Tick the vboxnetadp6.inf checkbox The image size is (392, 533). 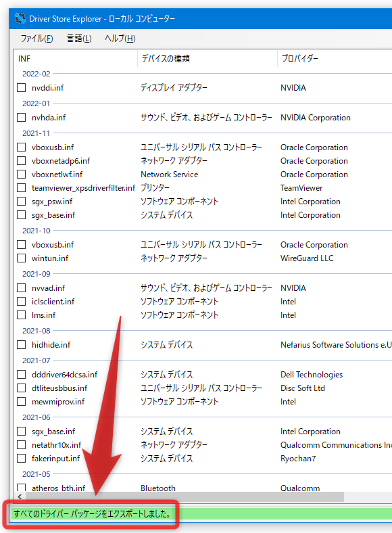click(x=22, y=161)
